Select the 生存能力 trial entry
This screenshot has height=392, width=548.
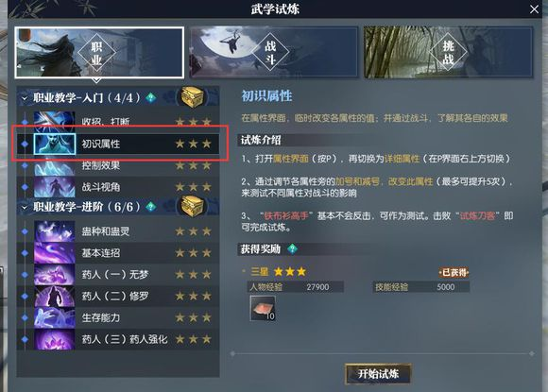(118, 317)
